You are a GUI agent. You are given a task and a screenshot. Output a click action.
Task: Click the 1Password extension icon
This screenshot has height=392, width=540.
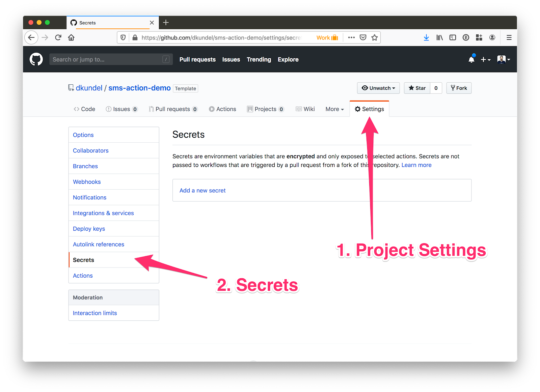pyautogui.click(x=466, y=37)
